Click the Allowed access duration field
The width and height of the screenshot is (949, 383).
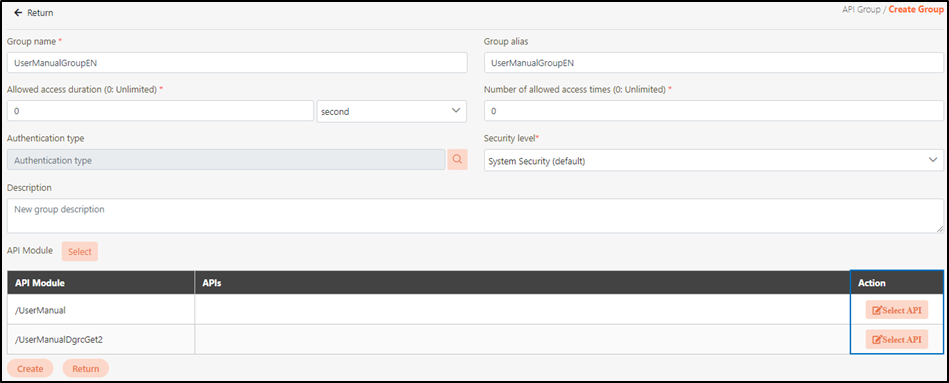coord(160,111)
